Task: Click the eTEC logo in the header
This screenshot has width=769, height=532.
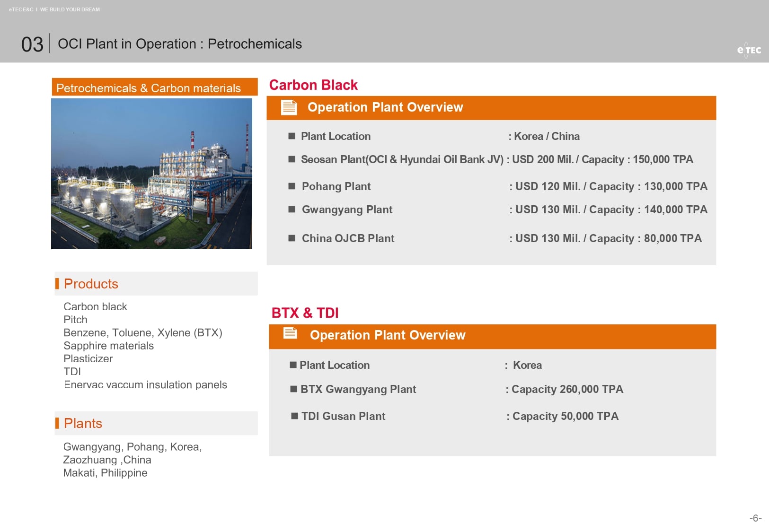Action: point(749,50)
